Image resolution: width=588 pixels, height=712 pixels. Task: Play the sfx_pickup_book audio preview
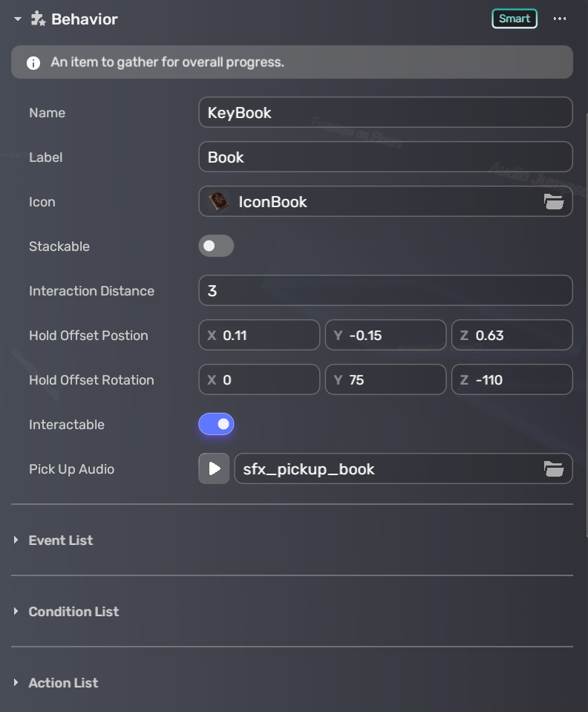tap(214, 468)
